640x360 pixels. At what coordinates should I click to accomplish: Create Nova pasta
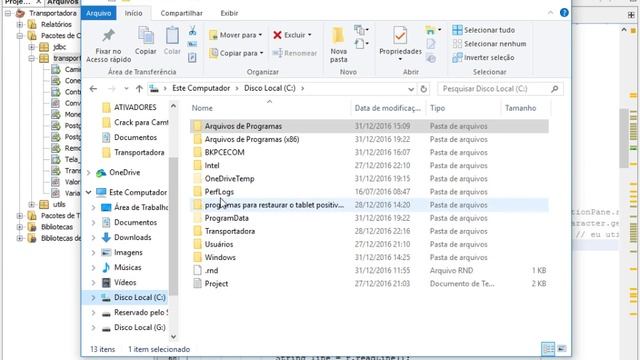click(338, 45)
